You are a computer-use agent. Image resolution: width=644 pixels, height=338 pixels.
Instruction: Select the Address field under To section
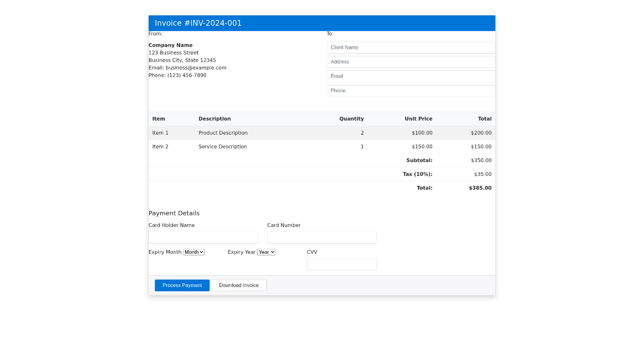coord(411,62)
